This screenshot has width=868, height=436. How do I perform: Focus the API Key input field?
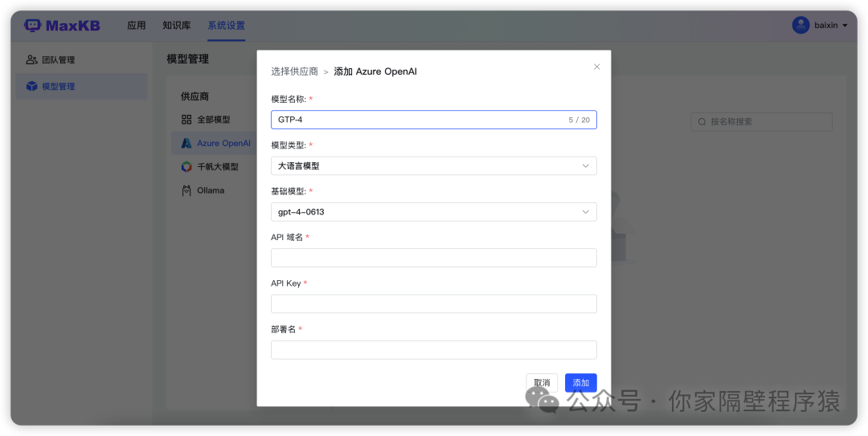pos(434,304)
